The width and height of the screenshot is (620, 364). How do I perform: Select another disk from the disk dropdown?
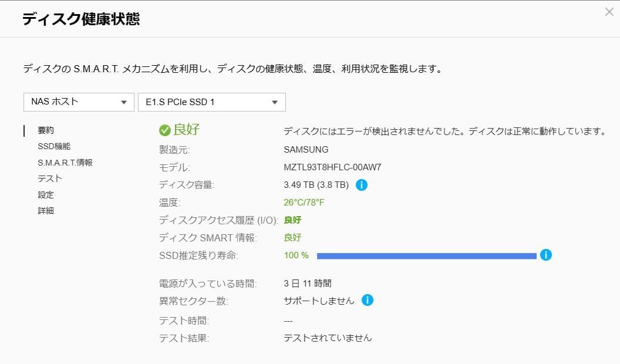click(211, 102)
